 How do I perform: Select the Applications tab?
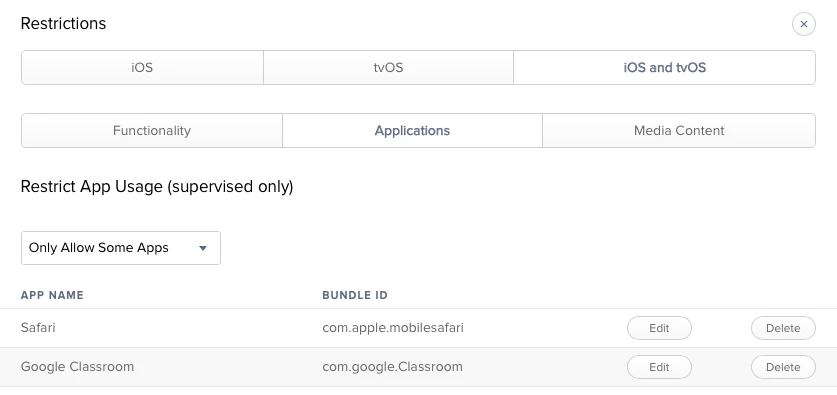[412, 131]
